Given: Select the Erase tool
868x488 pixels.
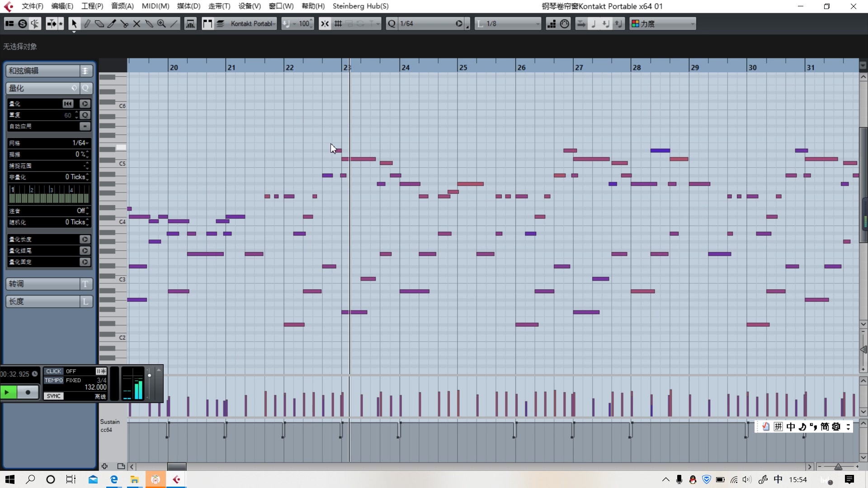Looking at the screenshot, I should point(99,24).
